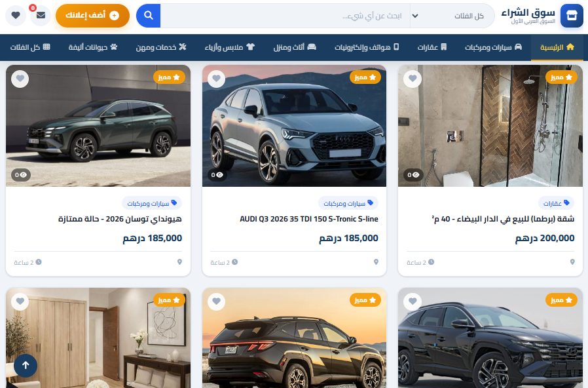The width and height of the screenshot is (588, 388).
Task: Click the blue search magnifier button
Action: (149, 16)
